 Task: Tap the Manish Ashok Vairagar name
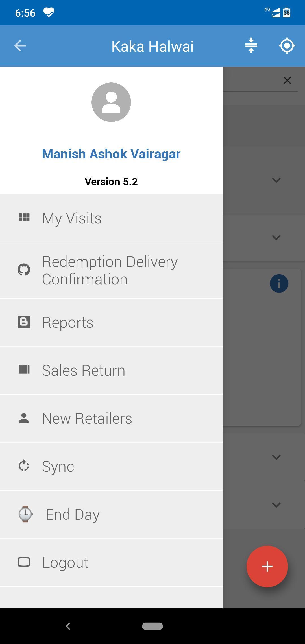(x=111, y=154)
